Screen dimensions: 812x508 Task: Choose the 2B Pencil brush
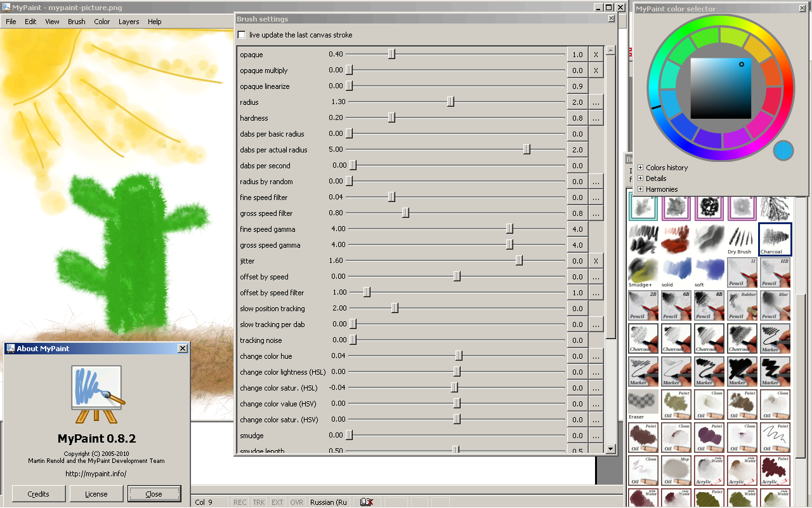[643, 306]
